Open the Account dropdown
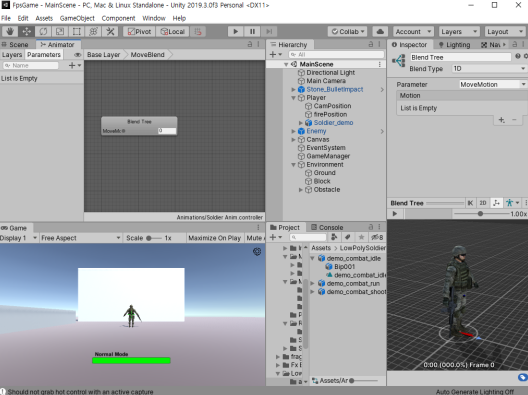The height and width of the screenshot is (395, 528). tap(413, 32)
